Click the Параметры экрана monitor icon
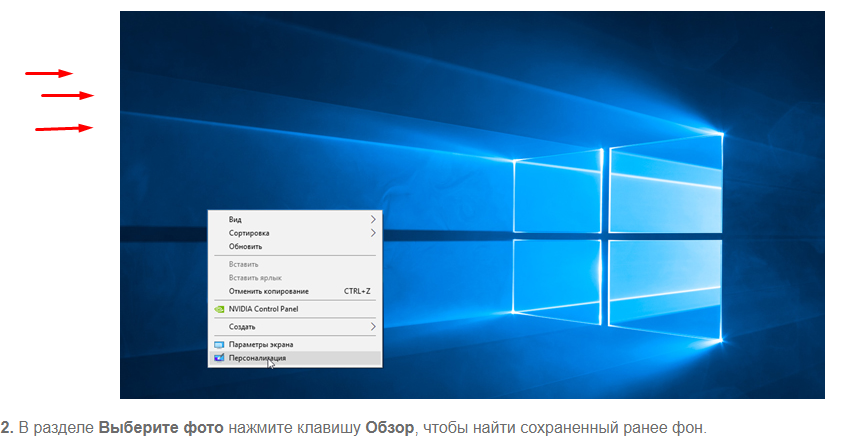 coord(219,345)
